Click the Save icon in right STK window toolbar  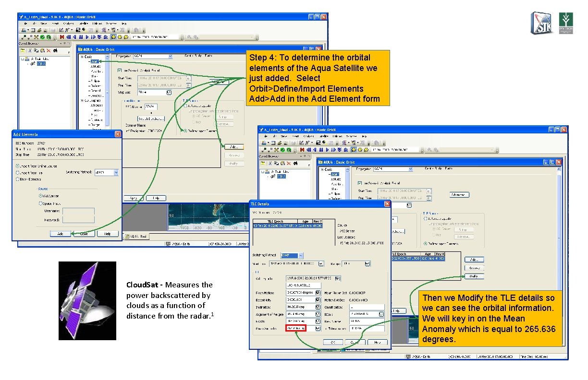[285, 143]
